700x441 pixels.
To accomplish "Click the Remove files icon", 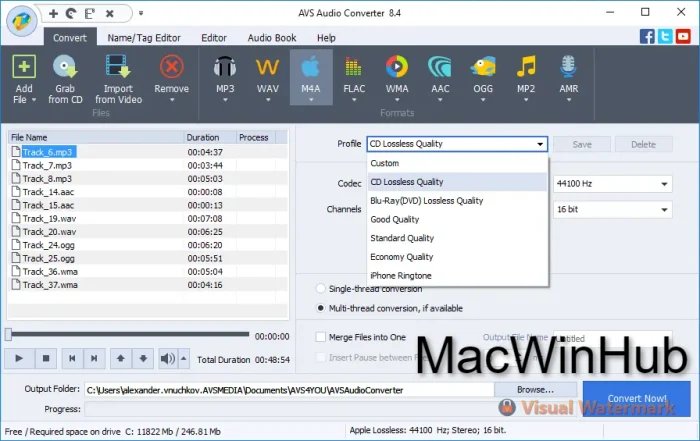I will [171, 67].
